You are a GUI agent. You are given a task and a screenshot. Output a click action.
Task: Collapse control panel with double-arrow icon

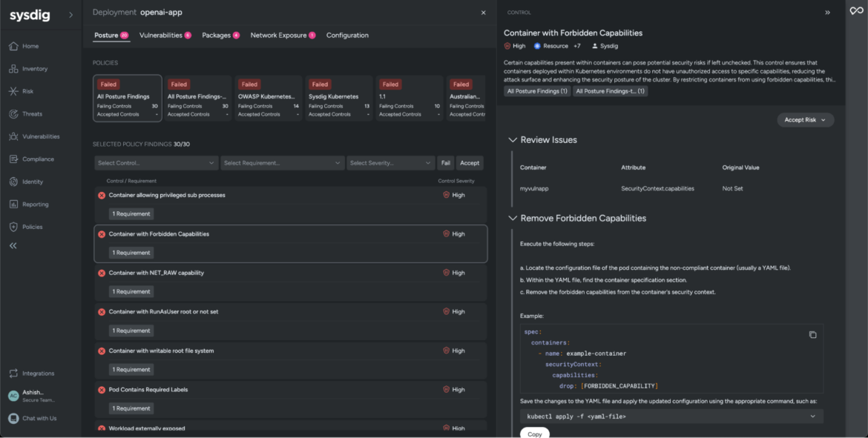(828, 12)
